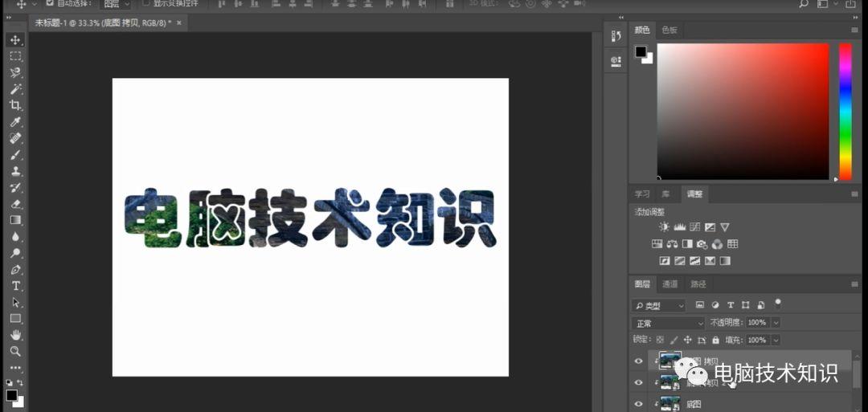
Task: Open the 类型 layer filter dropdown
Action: click(659, 305)
